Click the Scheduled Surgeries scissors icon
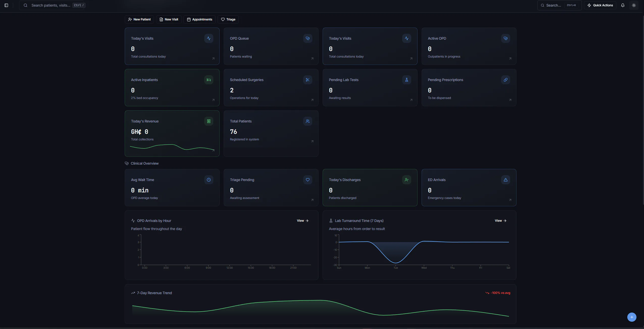The height and width of the screenshot is (329, 644). tap(307, 80)
